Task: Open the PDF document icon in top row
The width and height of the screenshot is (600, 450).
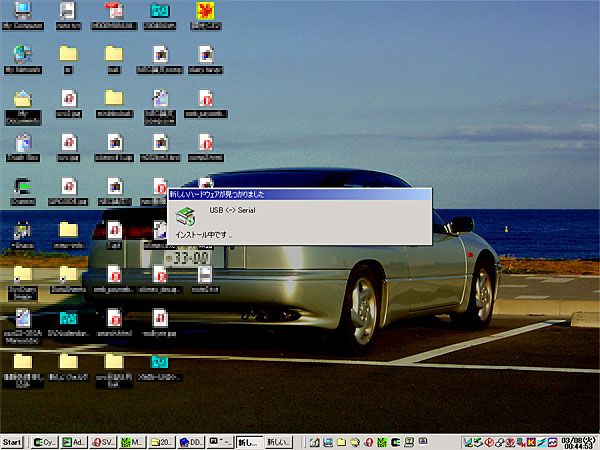Action: point(113,12)
